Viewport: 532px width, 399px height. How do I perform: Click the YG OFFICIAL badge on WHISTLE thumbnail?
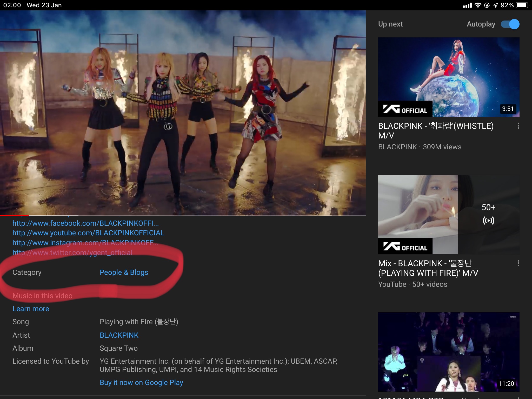(405, 109)
